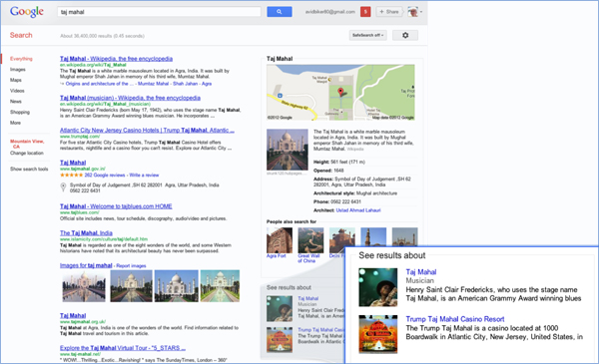
Task: Switch to Images results
Action: pos(18,70)
